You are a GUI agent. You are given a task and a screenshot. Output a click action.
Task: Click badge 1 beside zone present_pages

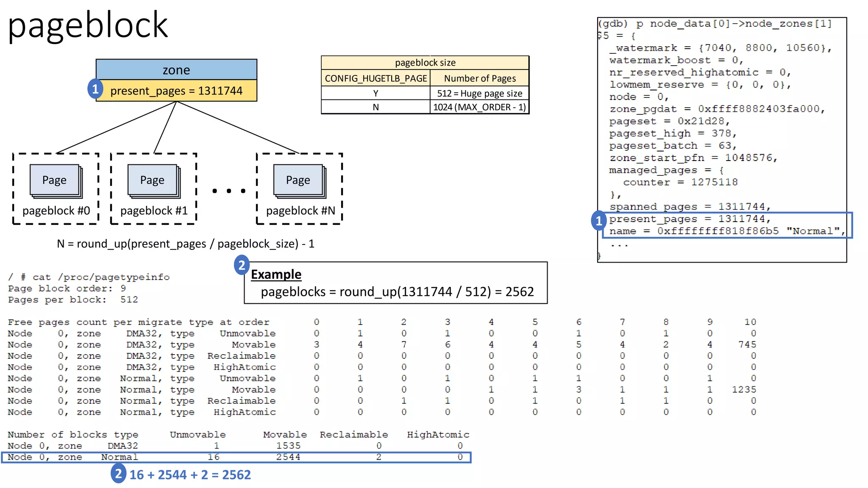click(95, 89)
